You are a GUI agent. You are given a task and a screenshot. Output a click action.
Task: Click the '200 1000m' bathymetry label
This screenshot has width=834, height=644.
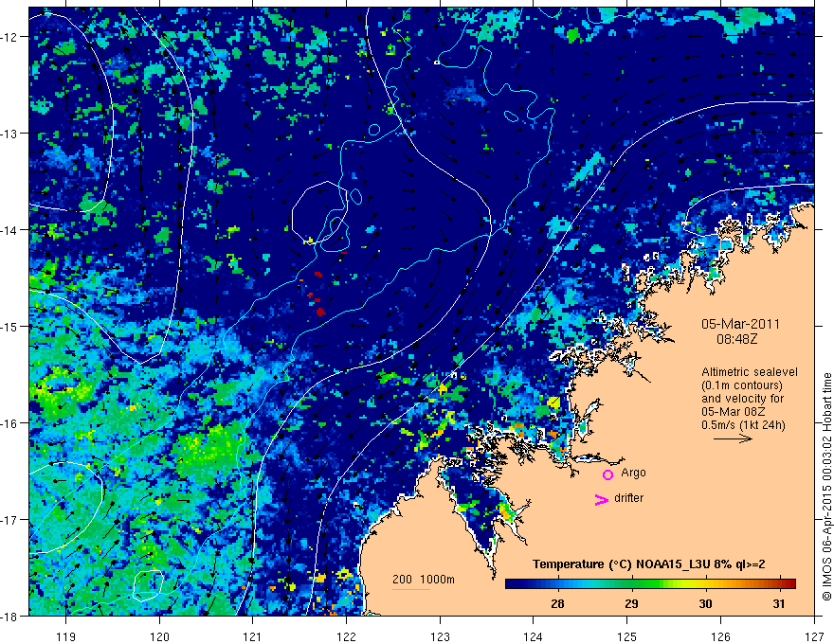pos(424,580)
